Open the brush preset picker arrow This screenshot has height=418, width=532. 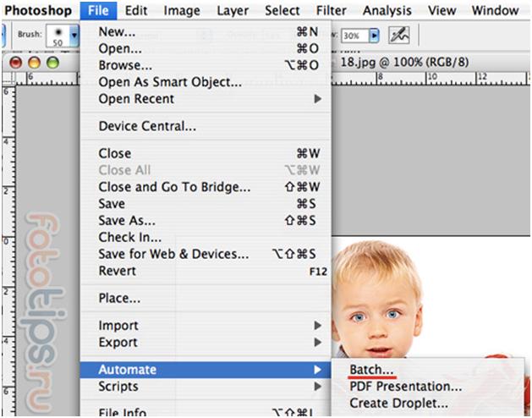pyautogui.click(x=75, y=36)
